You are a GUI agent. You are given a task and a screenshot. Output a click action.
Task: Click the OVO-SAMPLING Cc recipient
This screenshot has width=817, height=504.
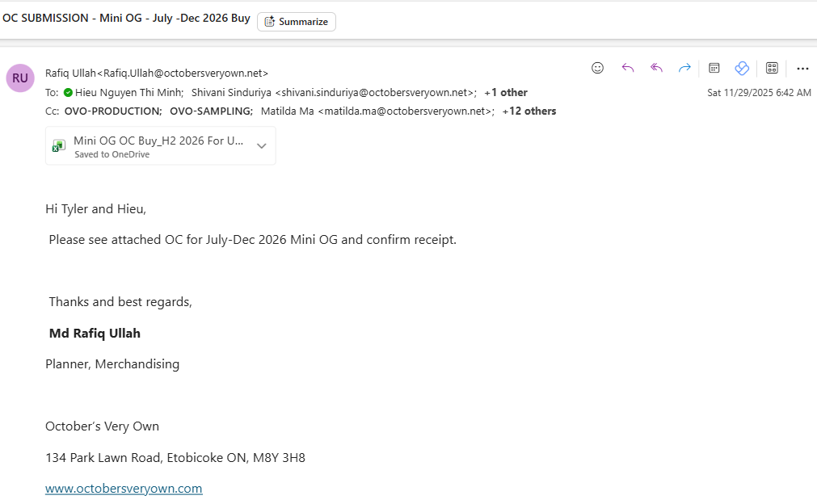(211, 111)
